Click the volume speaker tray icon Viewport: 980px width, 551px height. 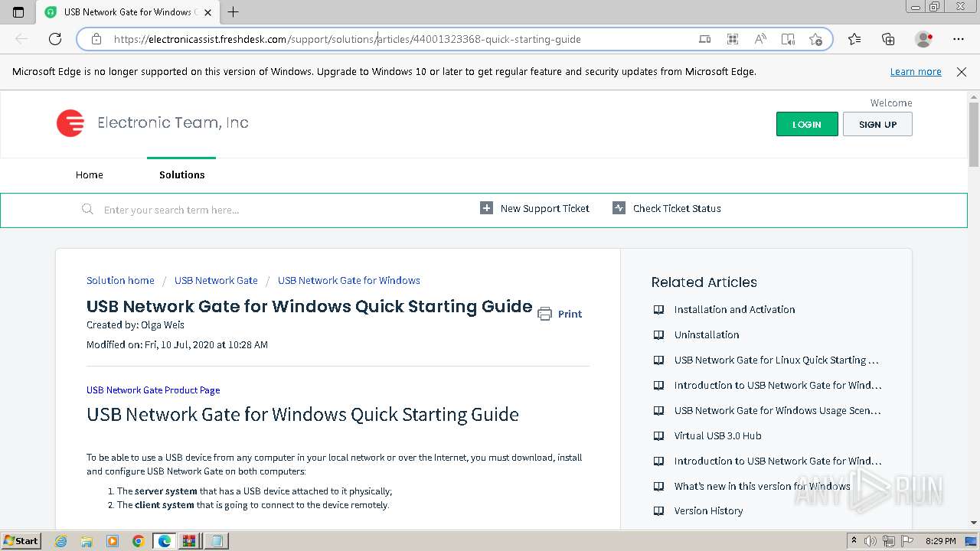871,541
